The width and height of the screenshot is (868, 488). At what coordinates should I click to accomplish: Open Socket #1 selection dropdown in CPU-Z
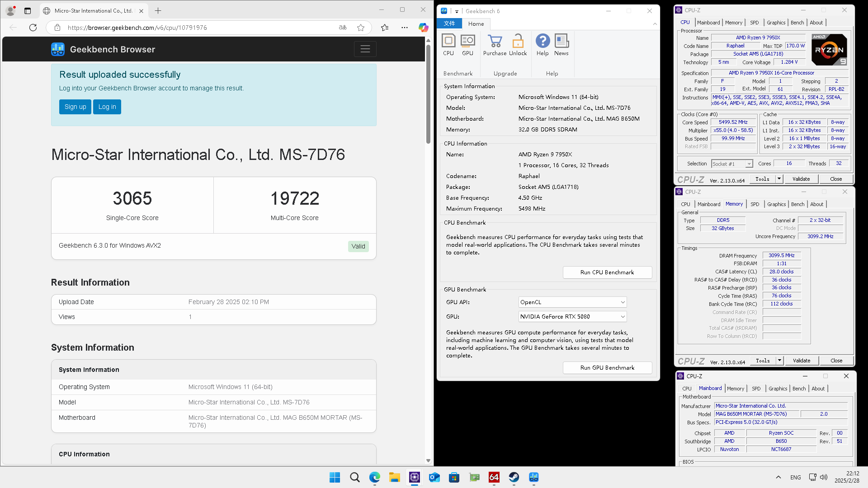pyautogui.click(x=732, y=164)
